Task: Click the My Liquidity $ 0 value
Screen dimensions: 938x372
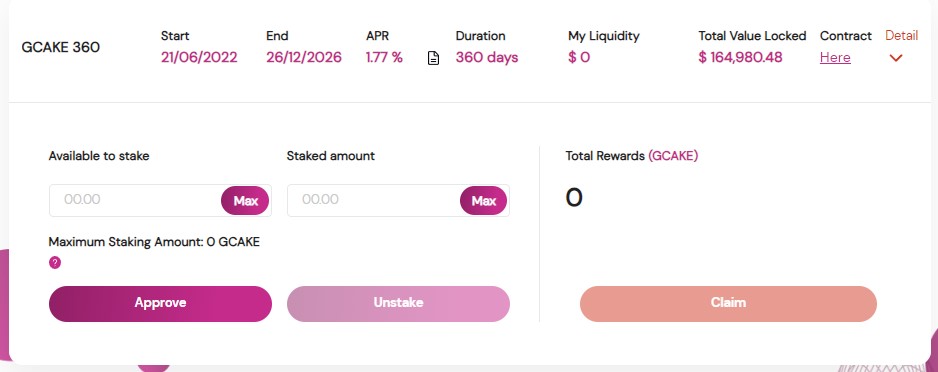Action: point(578,57)
